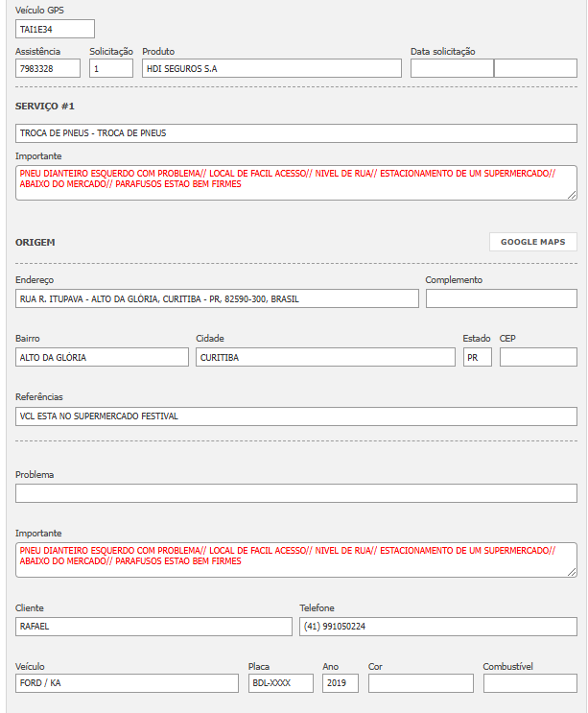Select the Cidade field showing Curitiba
Screen dimensions: 588x713
tap(325, 357)
